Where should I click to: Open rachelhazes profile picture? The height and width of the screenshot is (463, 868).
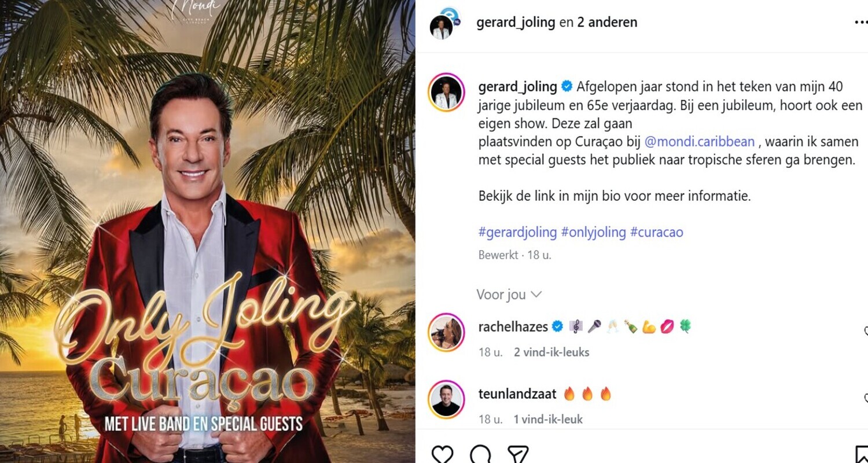click(446, 332)
